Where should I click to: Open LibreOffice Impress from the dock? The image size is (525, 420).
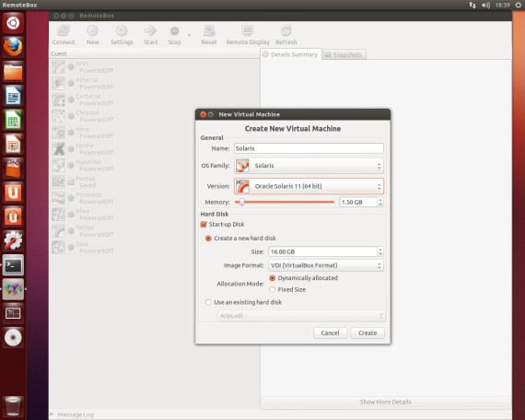[x=13, y=145]
